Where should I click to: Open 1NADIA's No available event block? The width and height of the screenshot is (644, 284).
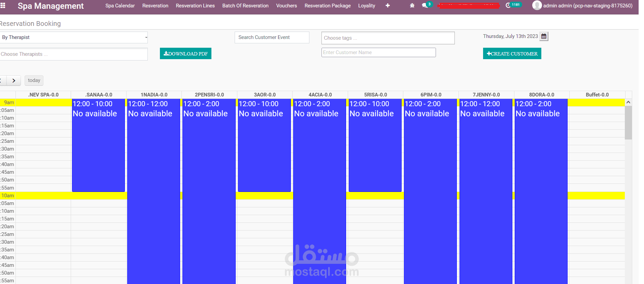point(154,192)
